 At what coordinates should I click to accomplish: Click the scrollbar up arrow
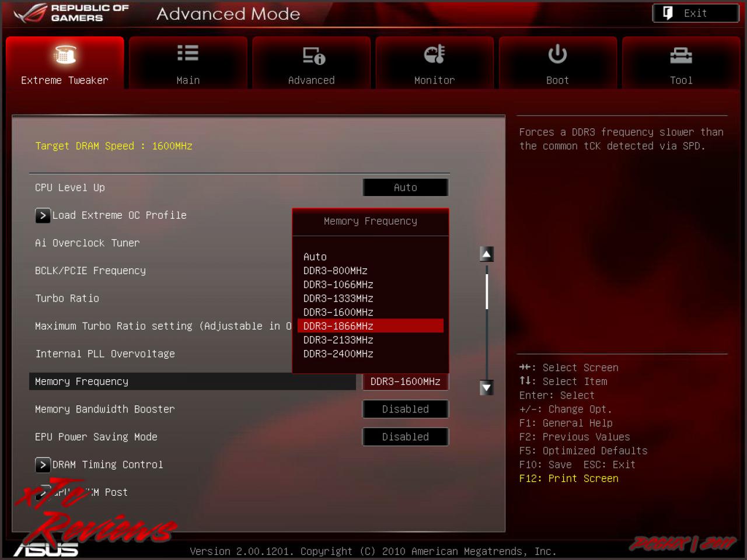486,254
